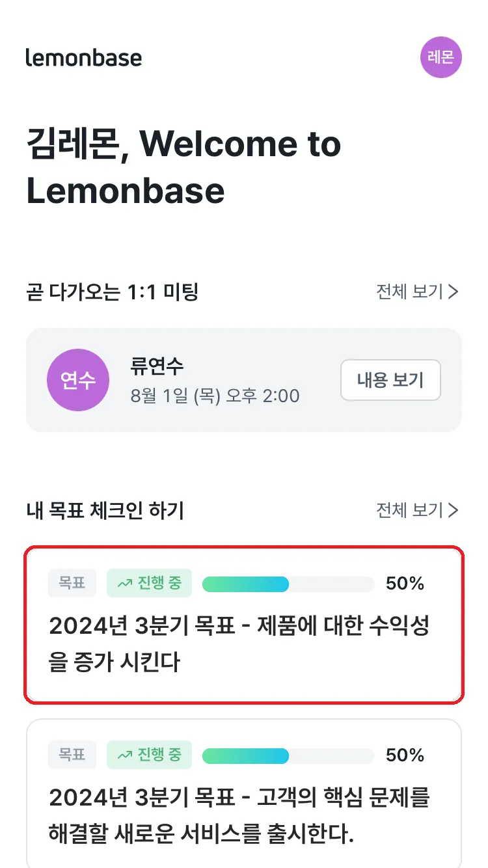The image size is (488, 868).
Task: Click the 내용 보기 button
Action: (390, 380)
